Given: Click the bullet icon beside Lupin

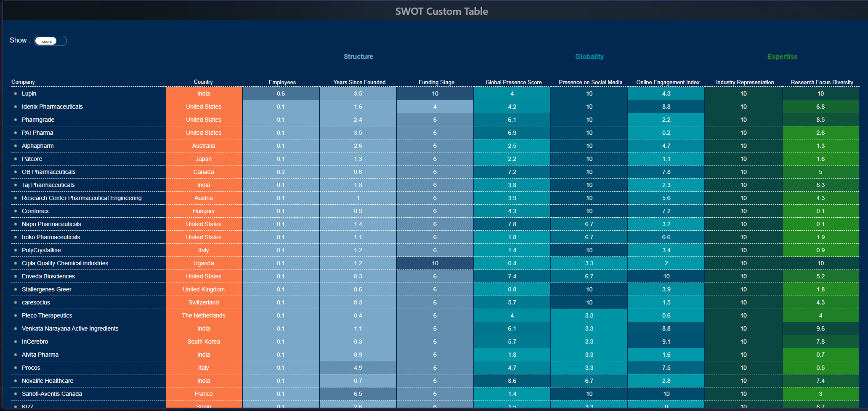Looking at the screenshot, I should [x=16, y=93].
